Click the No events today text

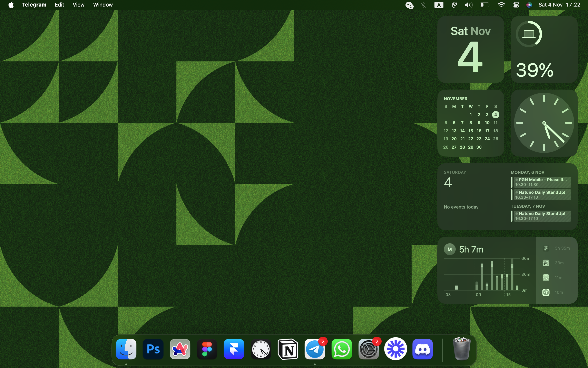tap(461, 207)
